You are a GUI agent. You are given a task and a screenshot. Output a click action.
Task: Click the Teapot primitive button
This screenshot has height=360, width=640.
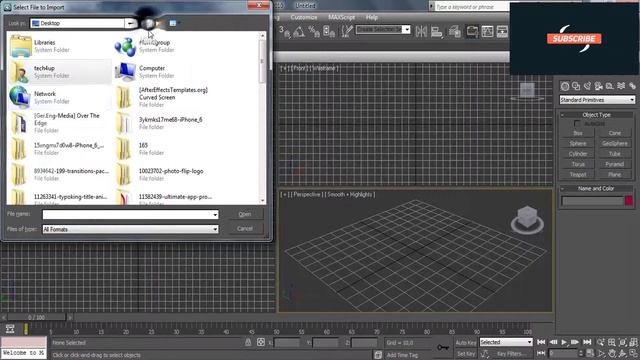[578, 174]
